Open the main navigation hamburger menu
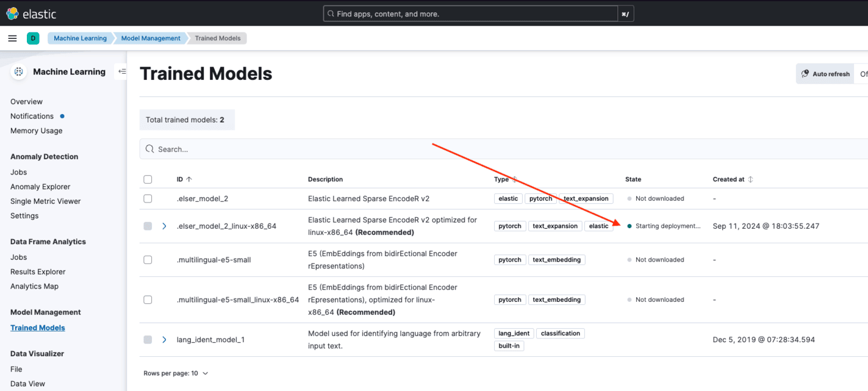Screen dimensions: 868x391 pos(12,38)
